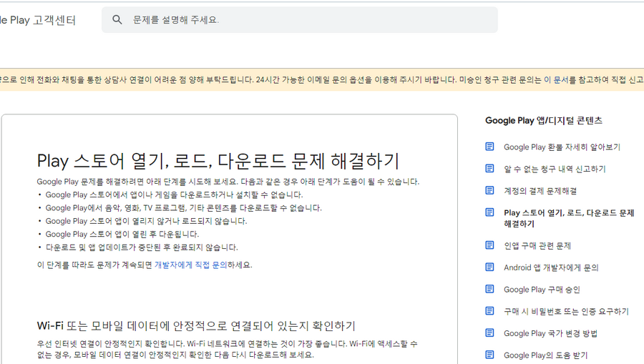Viewport: 644px width, 364px height.
Task: Click document icon beside 'Android 앱 개발자에게 문의'
Action: point(489,267)
